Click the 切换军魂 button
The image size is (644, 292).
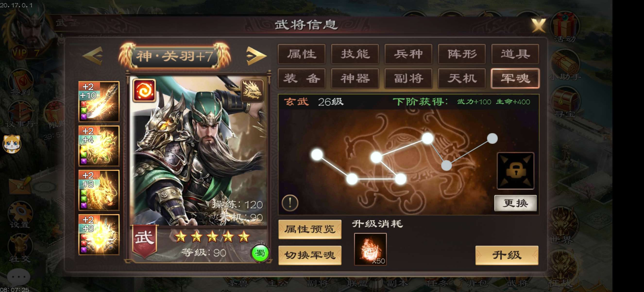click(310, 255)
